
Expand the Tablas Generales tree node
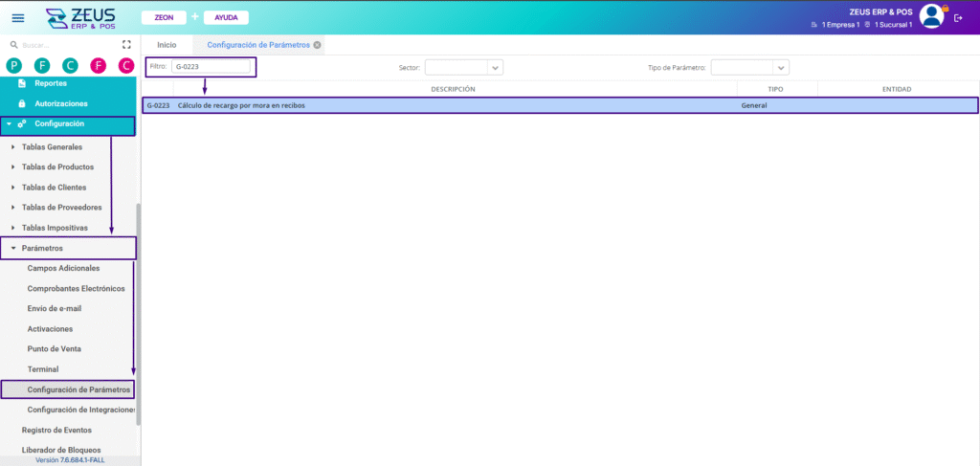pyautogui.click(x=13, y=147)
